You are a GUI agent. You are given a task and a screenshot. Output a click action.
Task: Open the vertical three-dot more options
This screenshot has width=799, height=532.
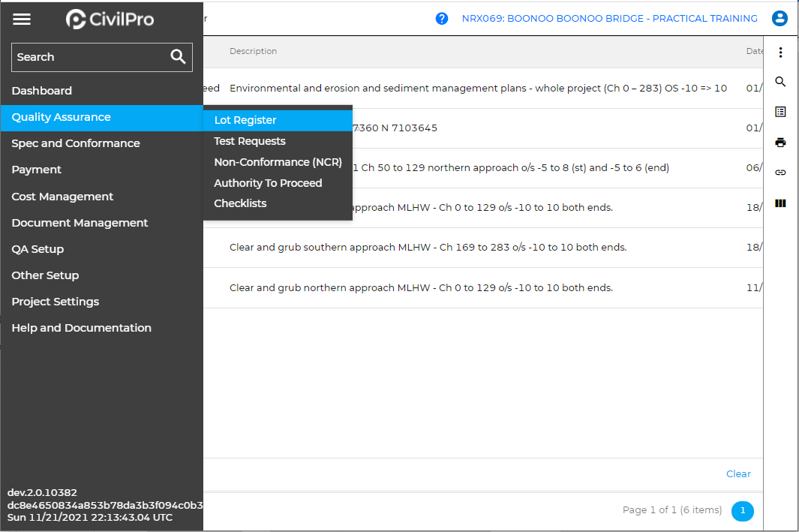[780, 52]
